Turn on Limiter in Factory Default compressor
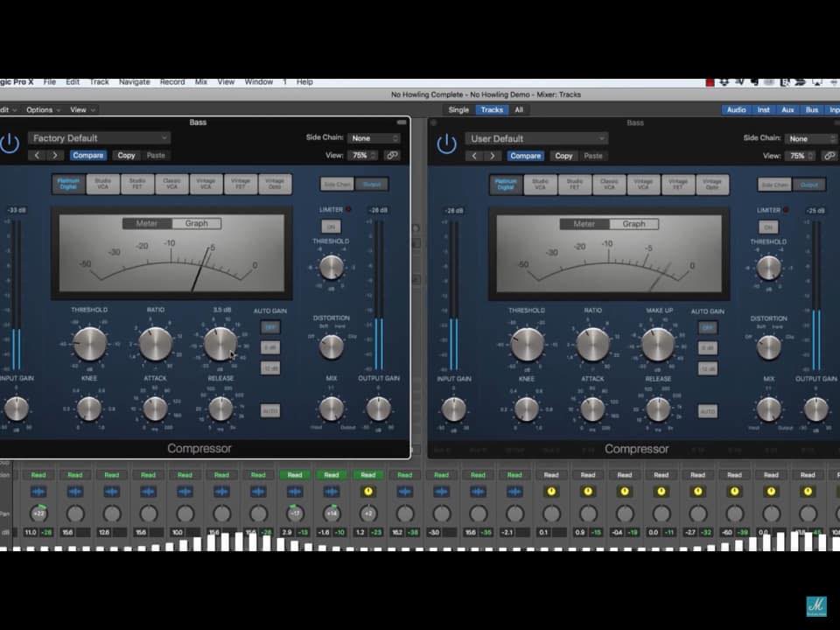 tap(331, 227)
